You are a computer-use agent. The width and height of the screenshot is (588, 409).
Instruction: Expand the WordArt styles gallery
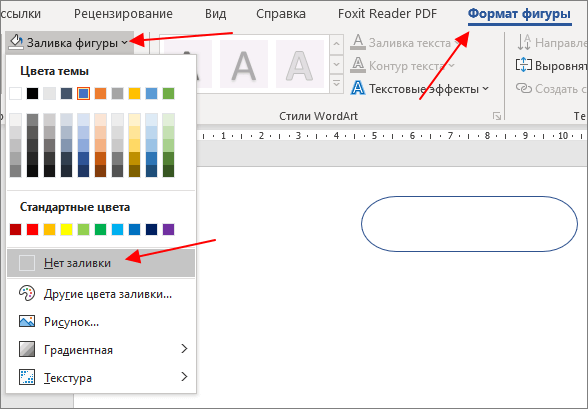pos(336,83)
